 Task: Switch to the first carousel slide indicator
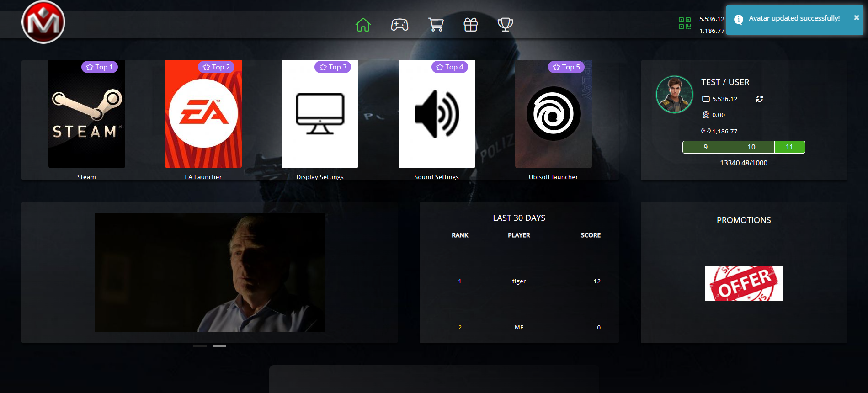pos(200,346)
